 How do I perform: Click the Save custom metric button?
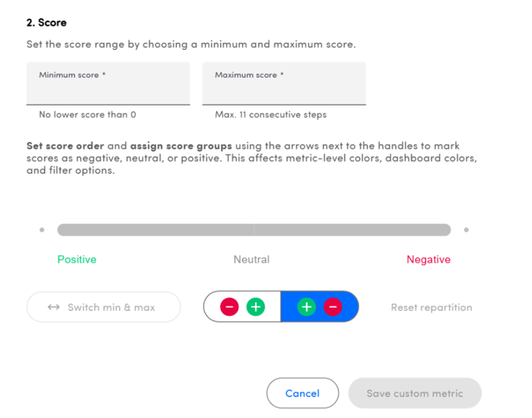(x=414, y=393)
